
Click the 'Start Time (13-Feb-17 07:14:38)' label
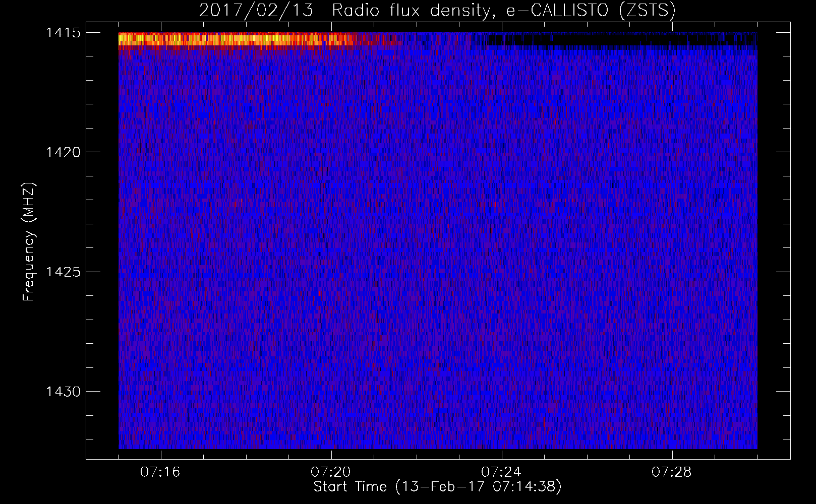click(437, 487)
